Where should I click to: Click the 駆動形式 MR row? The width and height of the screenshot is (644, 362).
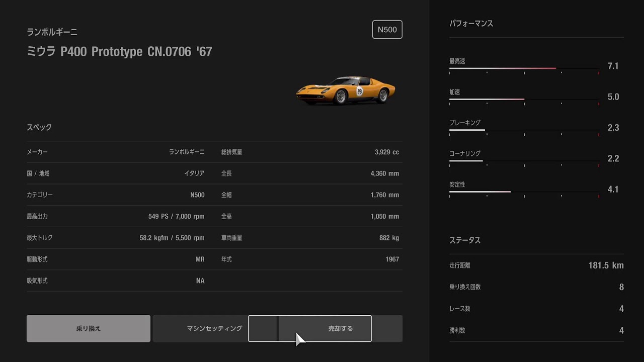click(x=116, y=259)
